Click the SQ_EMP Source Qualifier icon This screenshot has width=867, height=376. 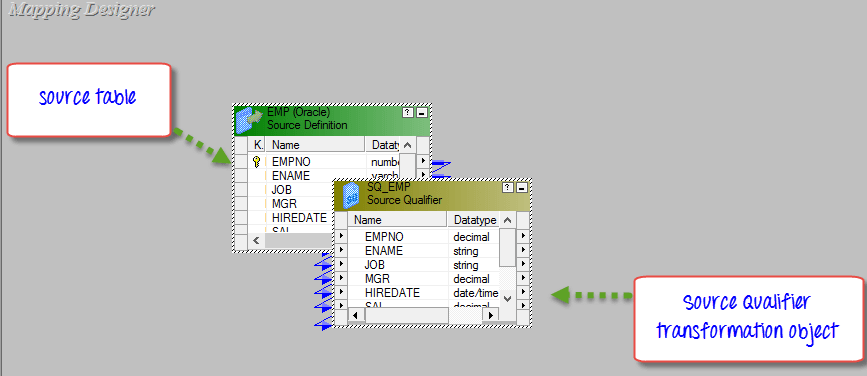351,195
